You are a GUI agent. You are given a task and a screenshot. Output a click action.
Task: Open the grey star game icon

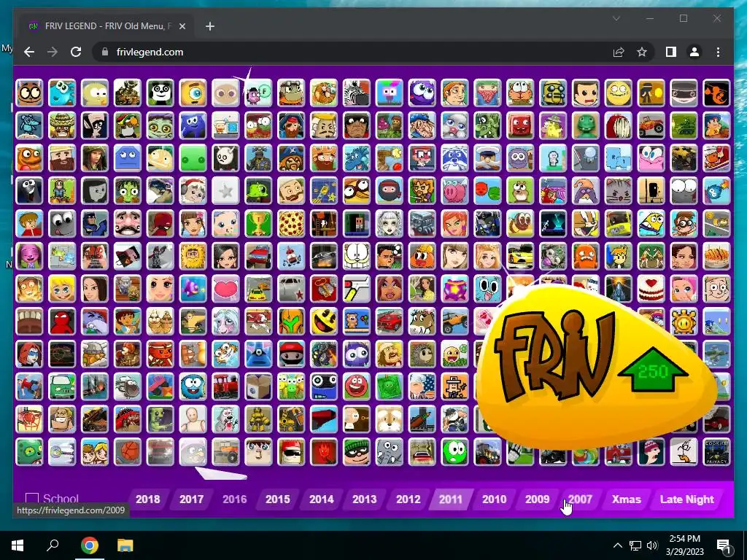pos(225,190)
